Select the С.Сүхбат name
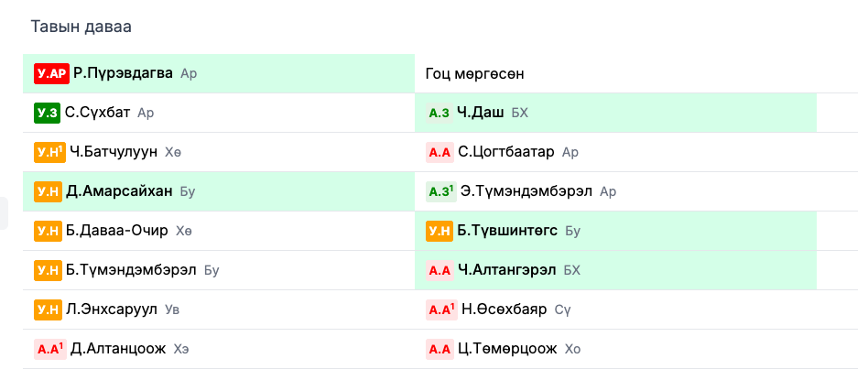Viewport: 868px width, 380px height. coord(97,113)
